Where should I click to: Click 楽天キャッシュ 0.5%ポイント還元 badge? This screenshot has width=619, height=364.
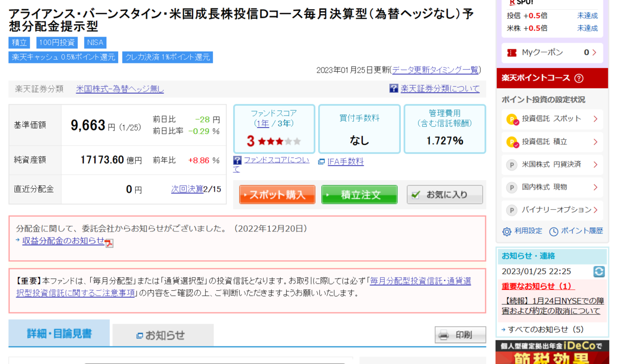pos(63,57)
